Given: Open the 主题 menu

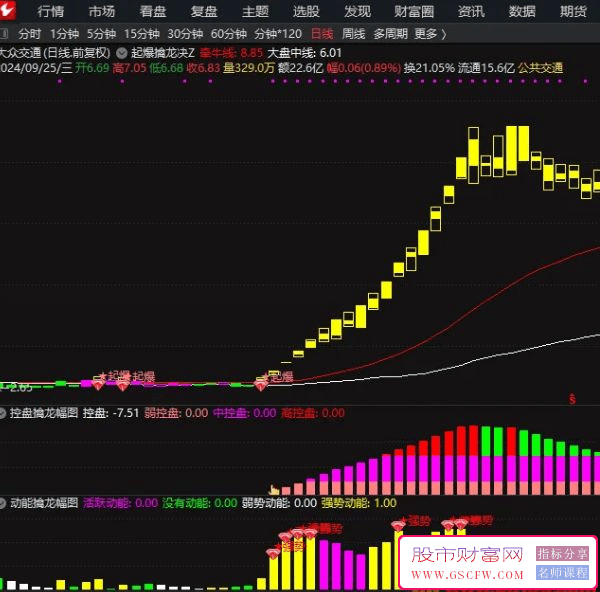Looking at the screenshot, I should pos(255,11).
